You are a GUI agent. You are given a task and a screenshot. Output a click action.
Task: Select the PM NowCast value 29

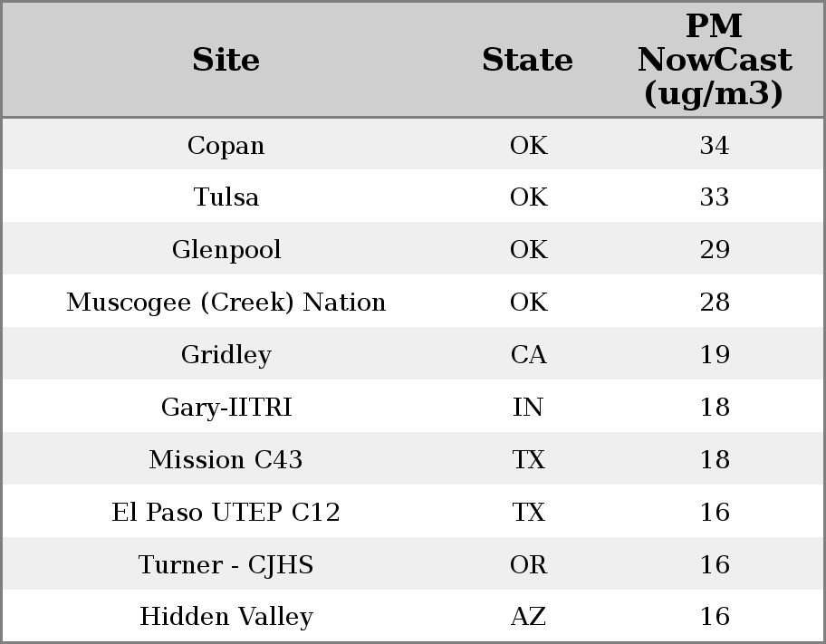(x=715, y=250)
